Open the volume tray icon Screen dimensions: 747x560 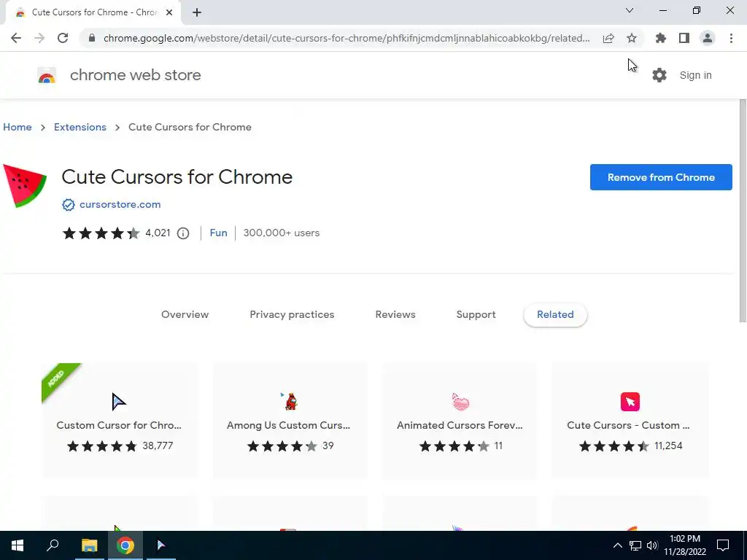point(652,545)
